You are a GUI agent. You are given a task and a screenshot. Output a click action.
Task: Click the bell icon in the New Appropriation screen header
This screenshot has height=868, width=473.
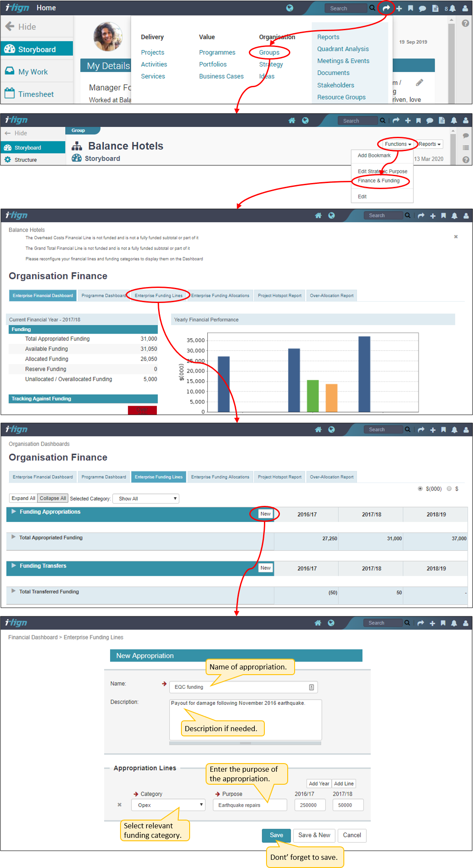pyautogui.click(x=454, y=623)
